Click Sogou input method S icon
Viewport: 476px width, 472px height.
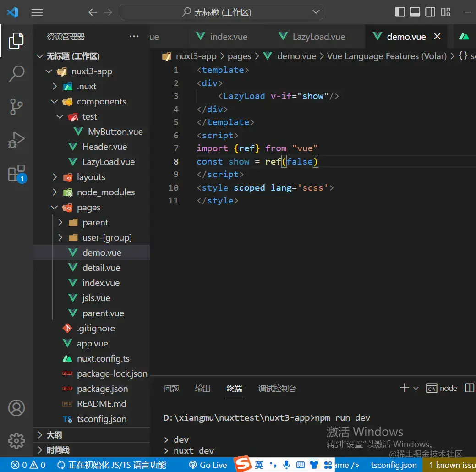pyautogui.click(x=243, y=463)
